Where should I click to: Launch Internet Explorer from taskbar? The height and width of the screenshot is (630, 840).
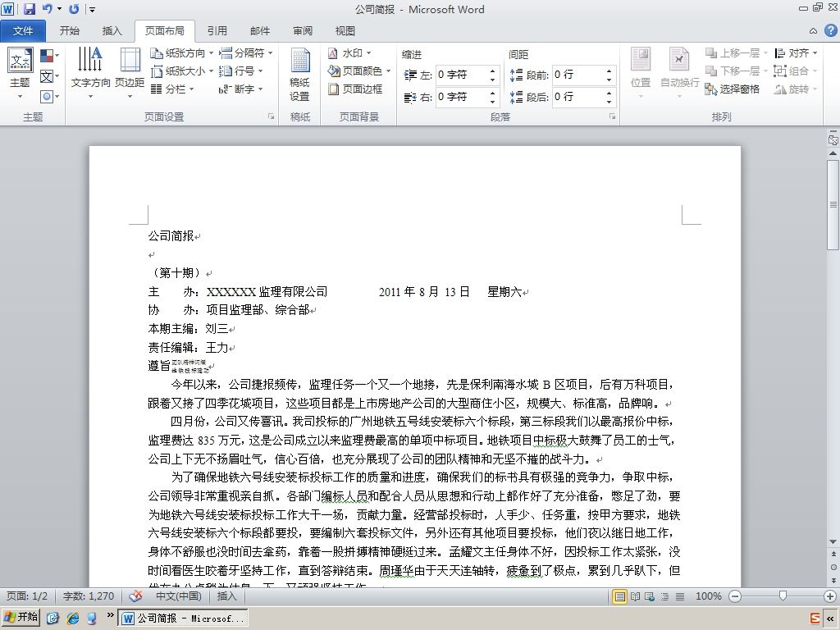73,619
